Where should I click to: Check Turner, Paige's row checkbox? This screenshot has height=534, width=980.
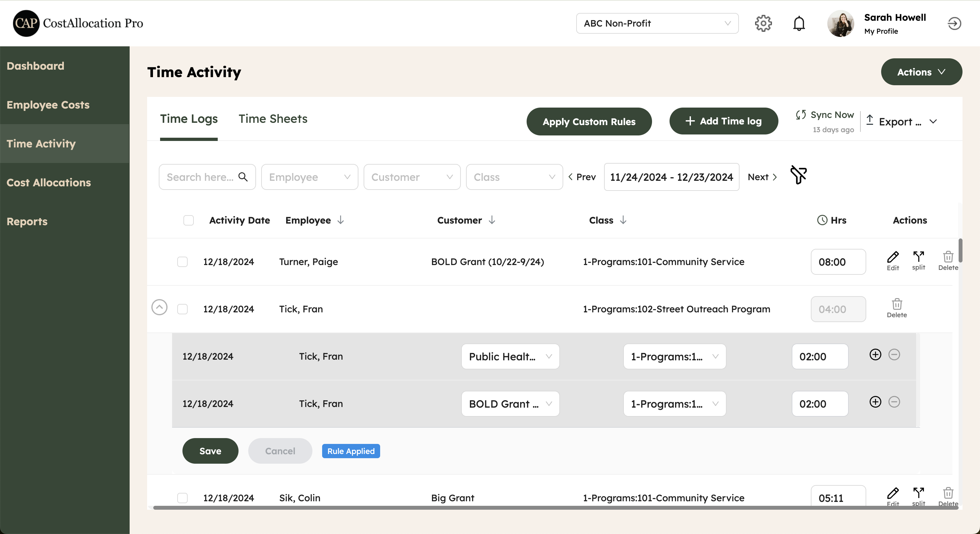pyautogui.click(x=182, y=262)
